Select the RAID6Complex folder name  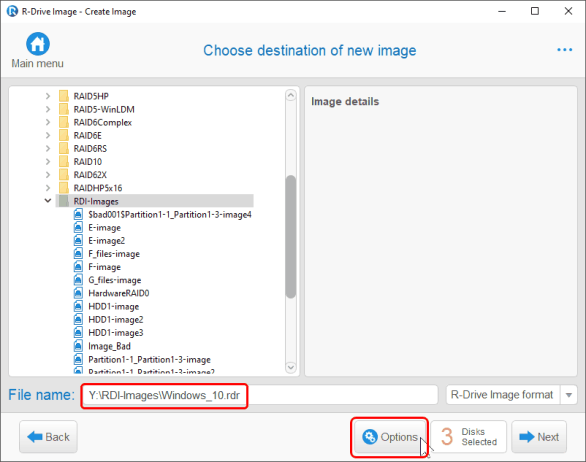(x=103, y=123)
